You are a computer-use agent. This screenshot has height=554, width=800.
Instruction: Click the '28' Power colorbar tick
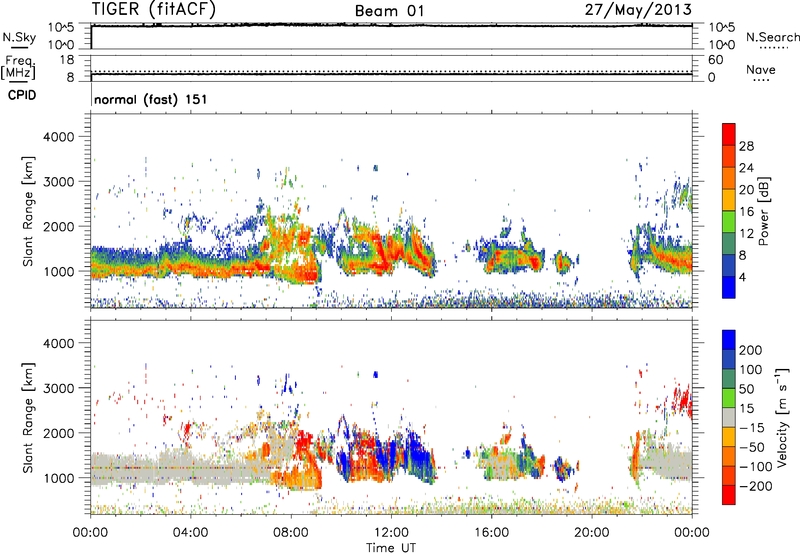coord(746,146)
